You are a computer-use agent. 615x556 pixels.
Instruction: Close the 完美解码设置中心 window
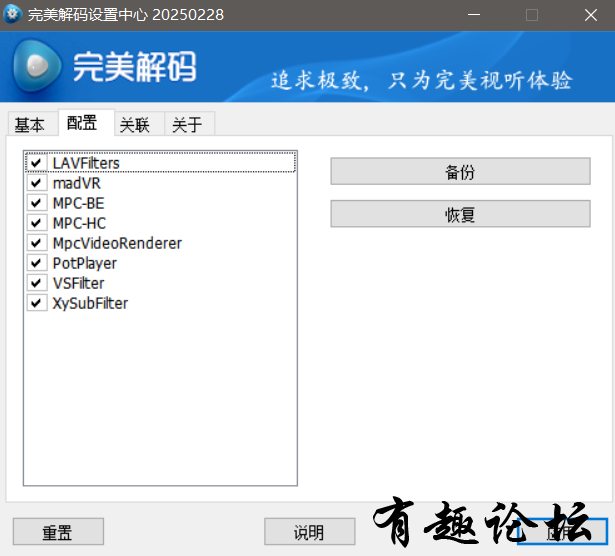click(590, 15)
